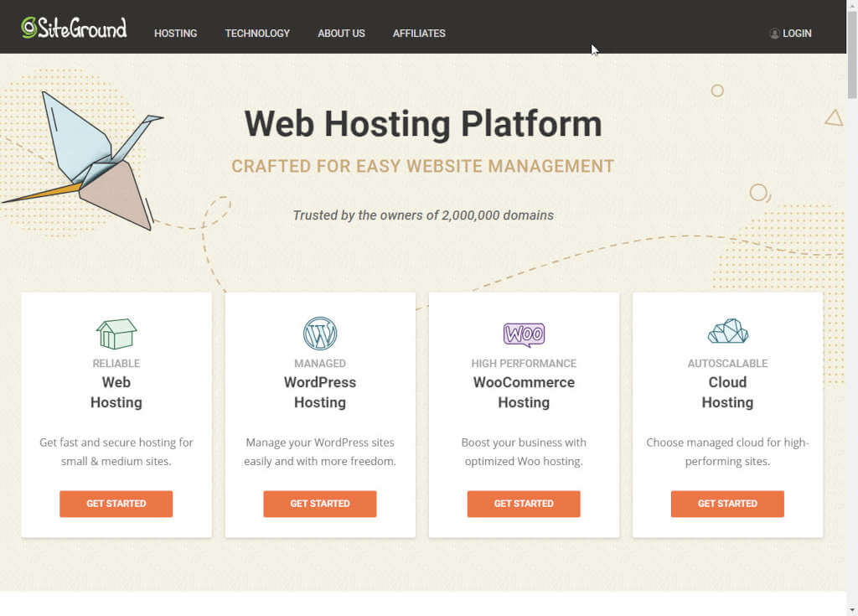Click the Cloud Hosting card title
The width and height of the screenshot is (858, 616).
pyautogui.click(x=727, y=392)
